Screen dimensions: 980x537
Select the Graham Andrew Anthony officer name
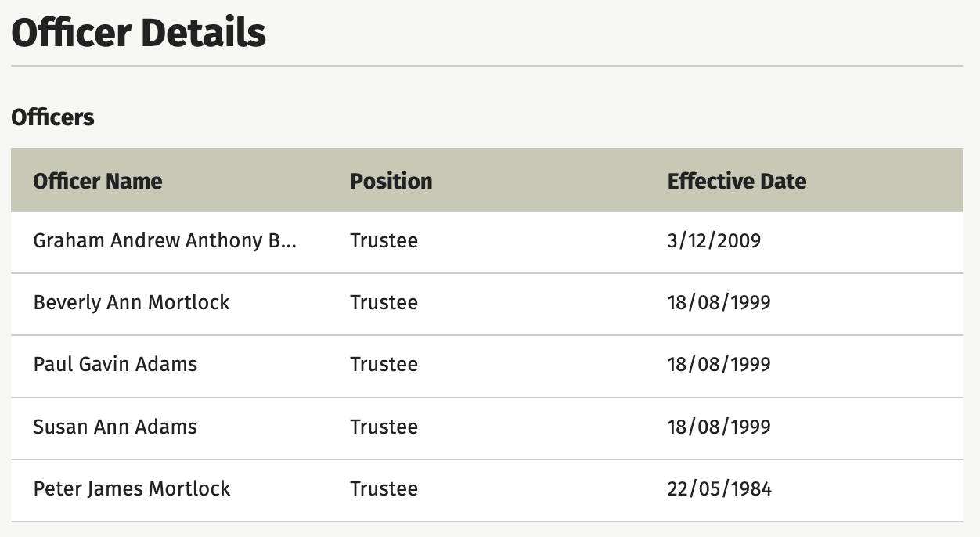click(x=165, y=240)
